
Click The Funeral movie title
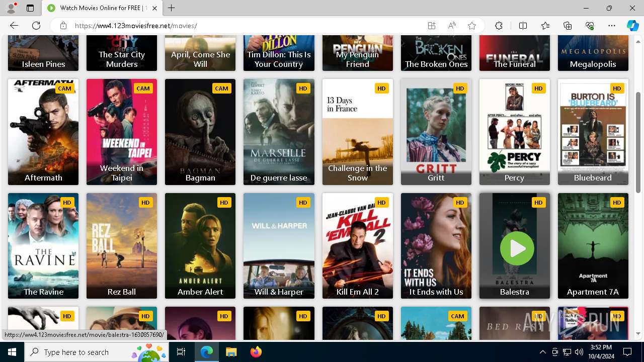click(x=515, y=64)
